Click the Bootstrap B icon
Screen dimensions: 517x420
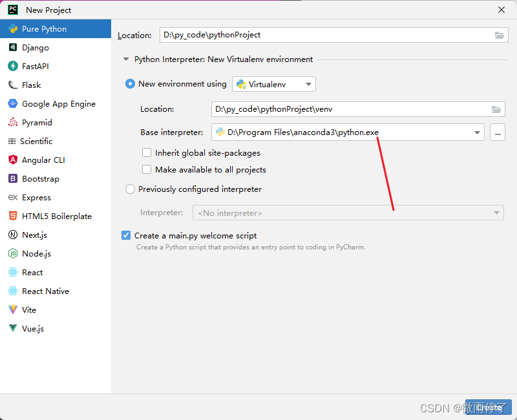[13, 179]
